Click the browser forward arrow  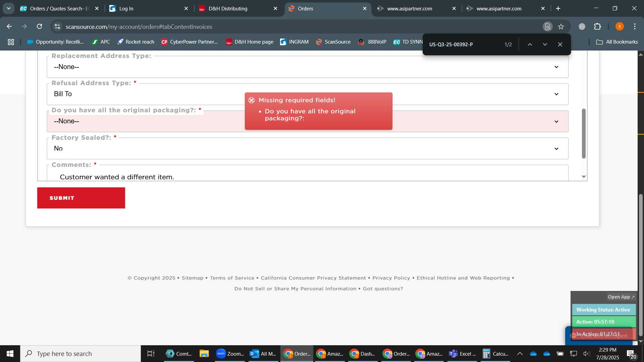(x=24, y=26)
